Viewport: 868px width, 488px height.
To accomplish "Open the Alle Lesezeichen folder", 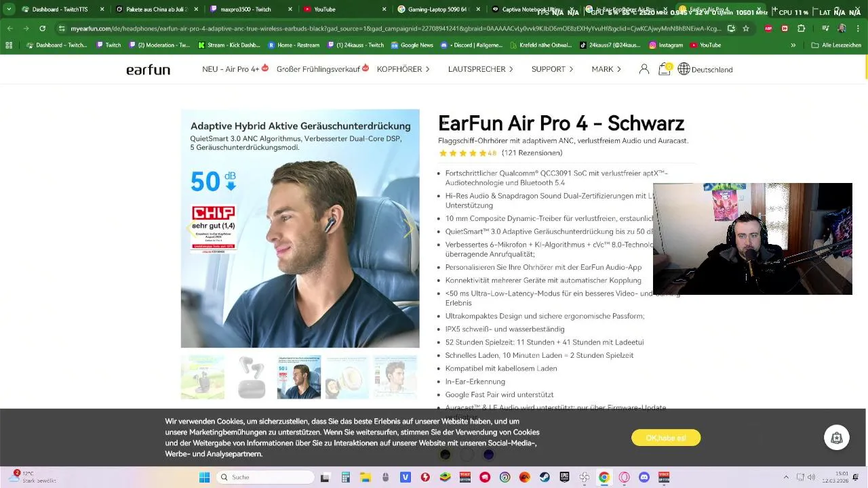I will coord(837,45).
